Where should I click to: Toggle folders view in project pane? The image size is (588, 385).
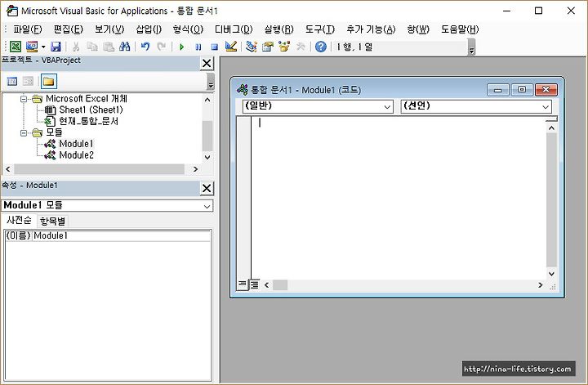pos(49,81)
